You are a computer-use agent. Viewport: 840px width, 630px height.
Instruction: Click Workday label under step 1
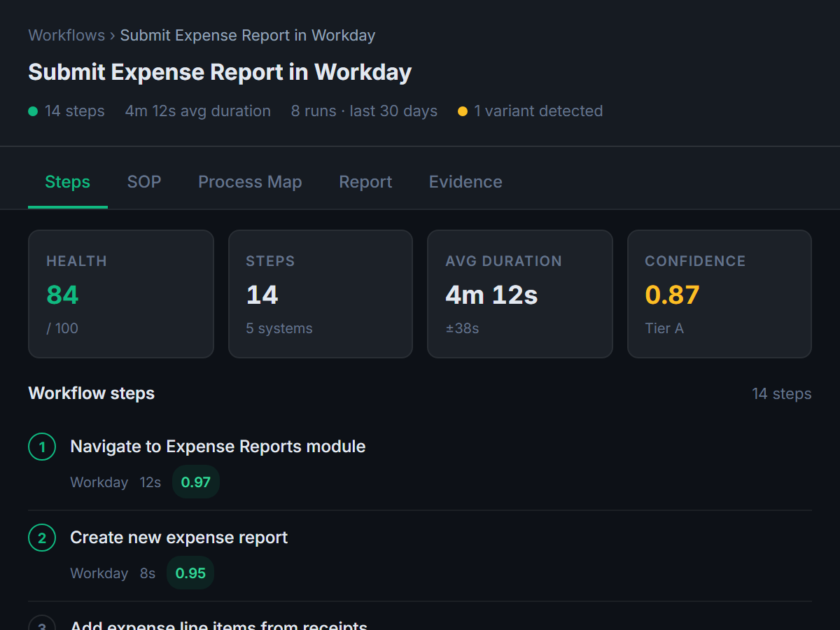point(99,482)
